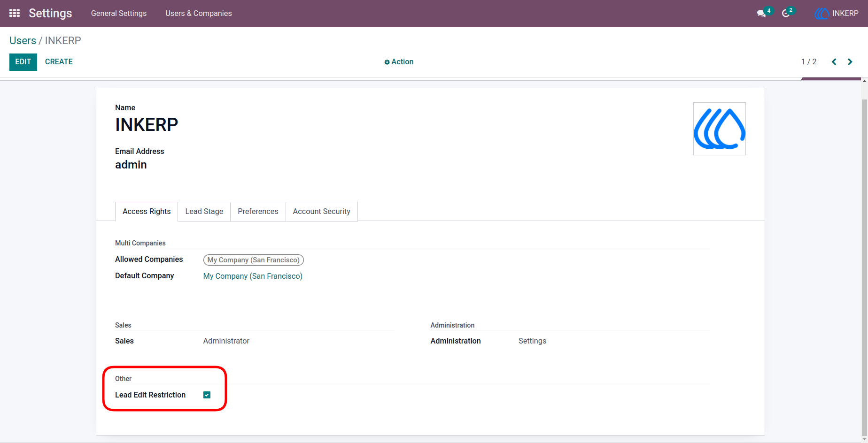Toggle the Lead Edit Restriction checkbox
The height and width of the screenshot is (443, 868).
(207, 395)
